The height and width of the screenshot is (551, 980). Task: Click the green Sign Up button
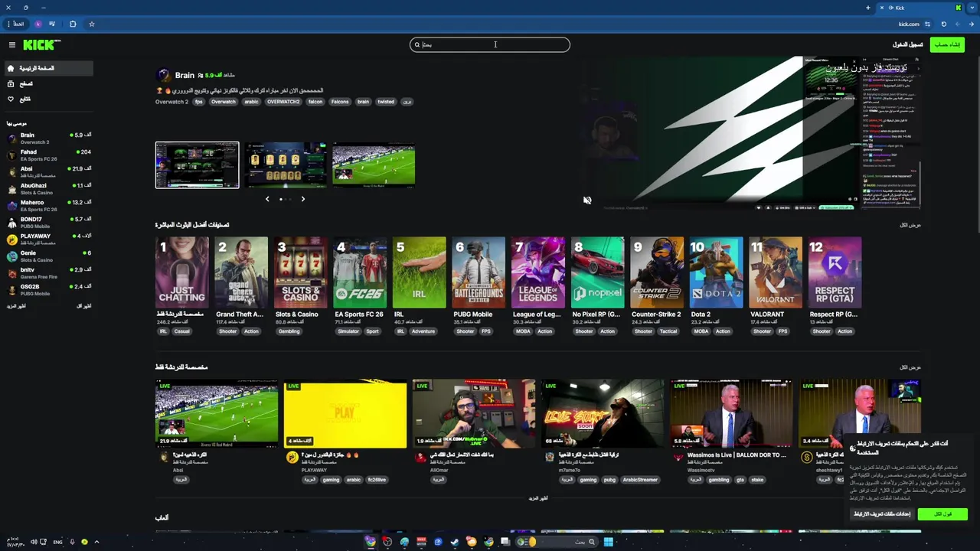(947, 44)
